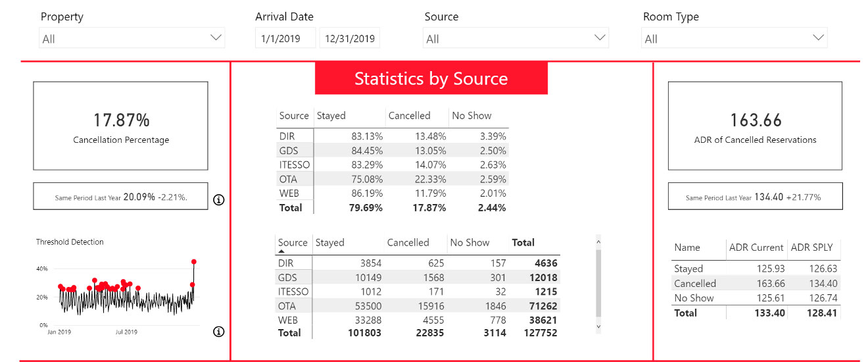The image size is (868, 362).
Task: Select the WEB row in the percentage table
Action: 392,194
